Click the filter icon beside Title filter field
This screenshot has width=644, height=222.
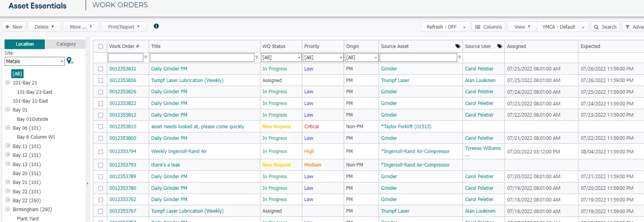tap(257, 58)
